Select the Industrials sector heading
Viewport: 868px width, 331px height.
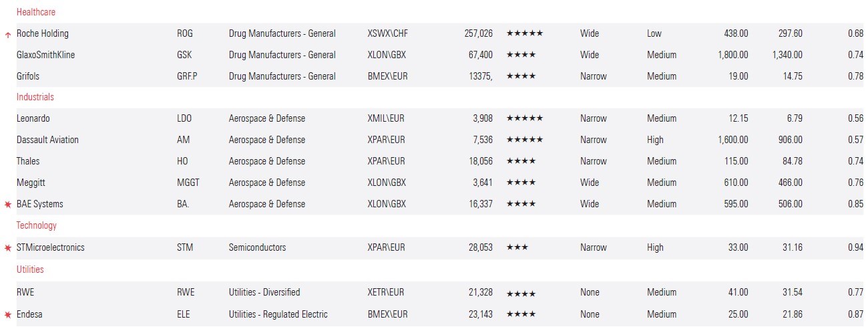[35, 97]
